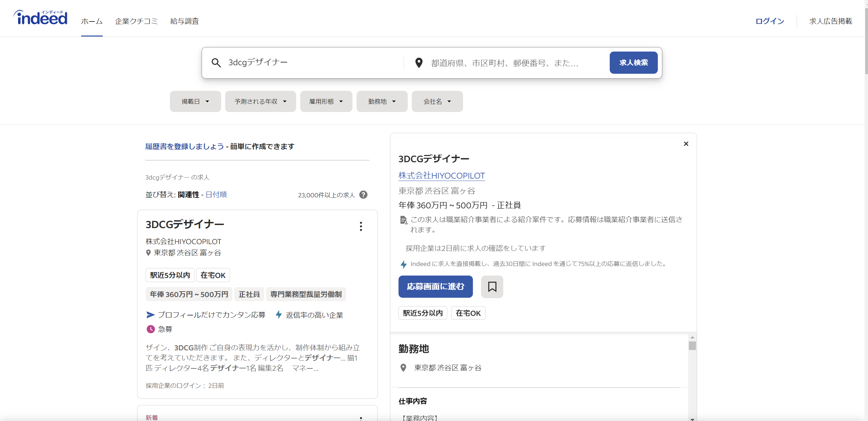The width and height of the screenshot is (868, 421).
Task: Click 採用企業のログイン：2日前 text
Action: tap(185, 386)
